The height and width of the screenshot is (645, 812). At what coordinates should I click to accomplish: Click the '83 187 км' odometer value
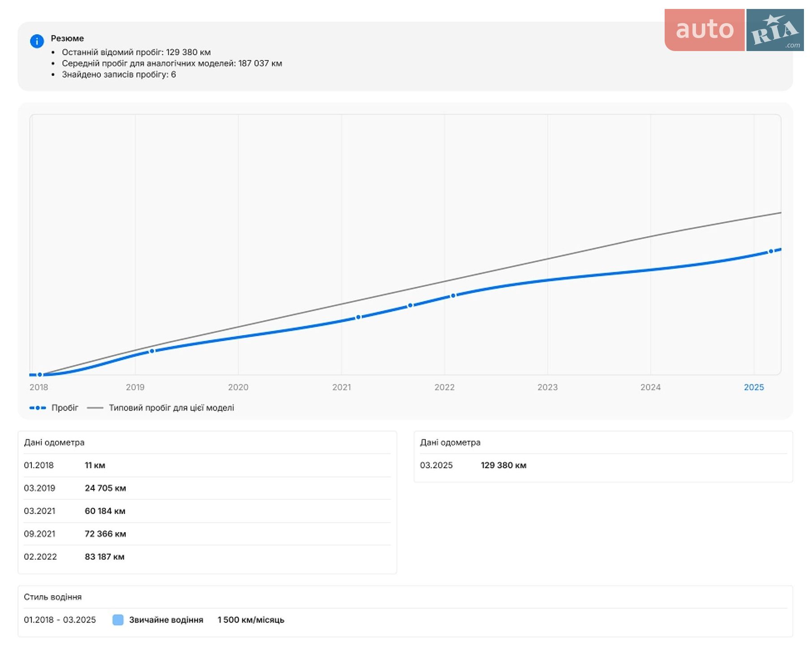104,557
